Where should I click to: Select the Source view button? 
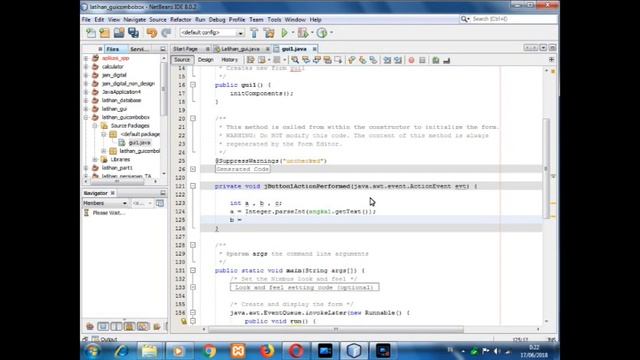182,60
